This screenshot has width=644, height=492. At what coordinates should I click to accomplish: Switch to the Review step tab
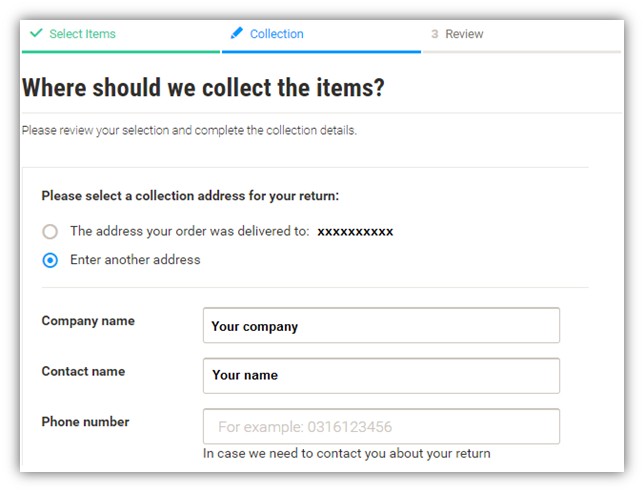click(464, 34)
